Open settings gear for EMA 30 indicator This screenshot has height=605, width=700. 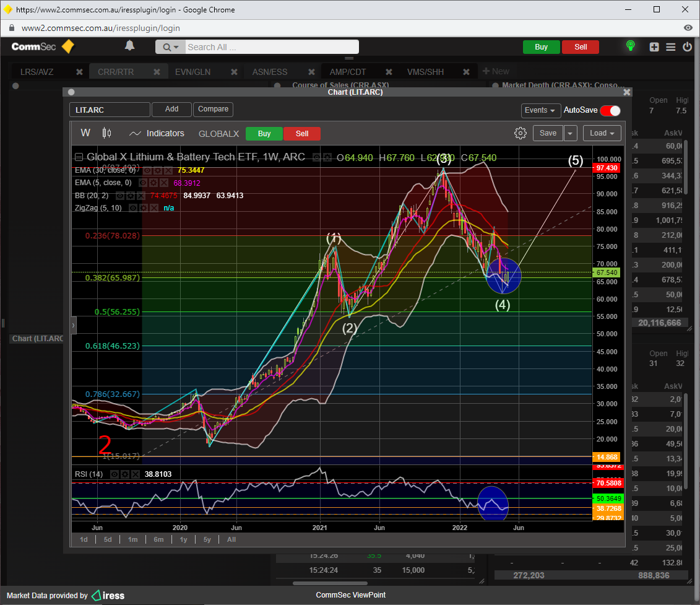pos(157,170)
